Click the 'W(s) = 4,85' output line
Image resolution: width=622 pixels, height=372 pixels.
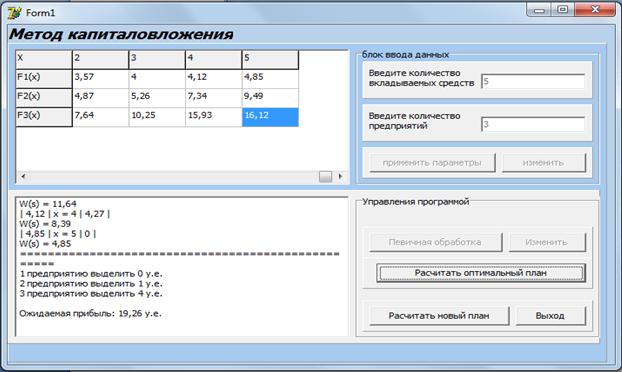click(45, 244)
